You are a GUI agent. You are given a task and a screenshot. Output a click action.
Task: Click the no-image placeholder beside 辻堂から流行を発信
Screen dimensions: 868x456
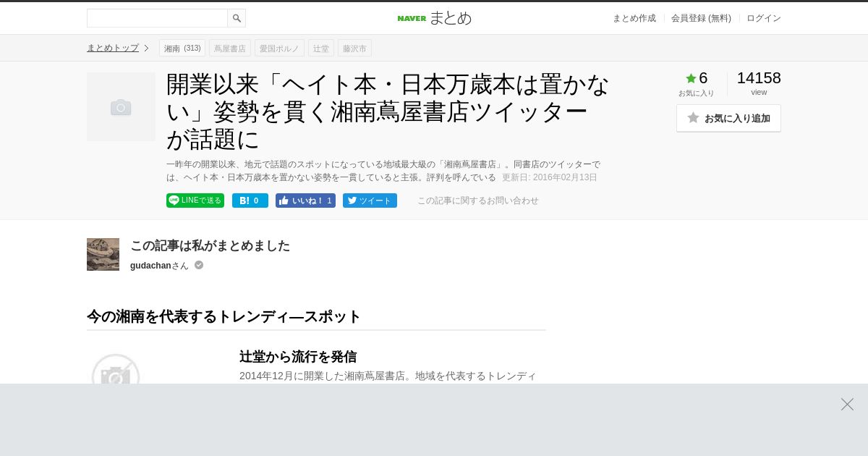point(116,368)
